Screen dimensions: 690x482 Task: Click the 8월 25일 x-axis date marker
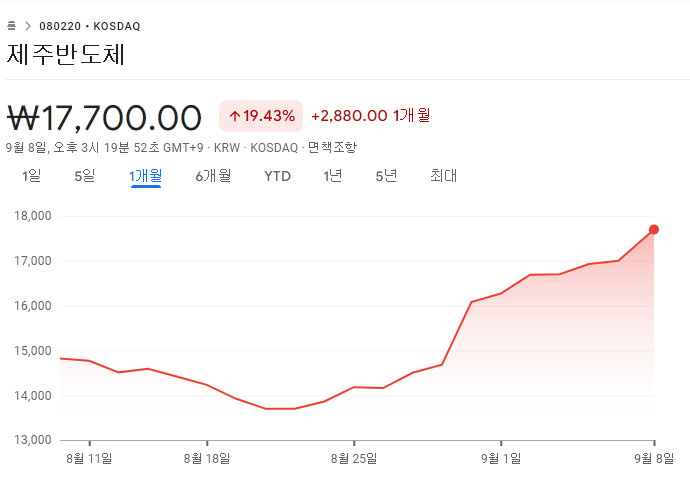point(354,459)
